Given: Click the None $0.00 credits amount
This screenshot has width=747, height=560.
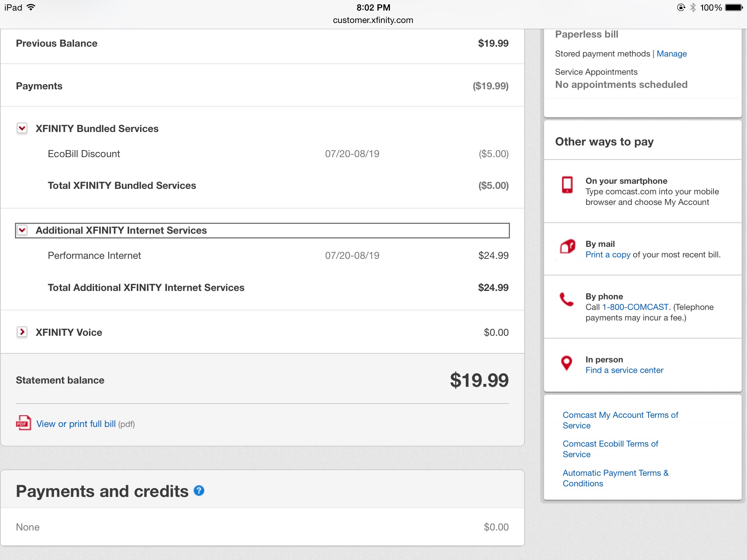Looking at the screenshot, I should tap(496, 527).
